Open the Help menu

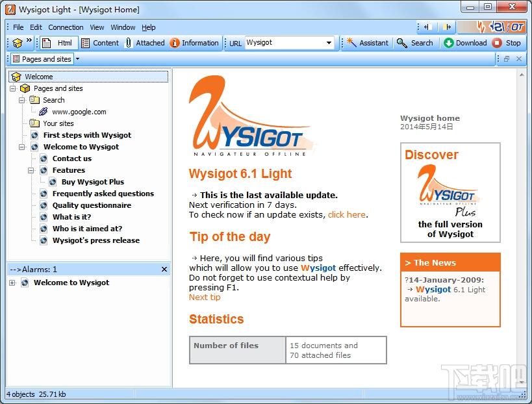(148, 27)
